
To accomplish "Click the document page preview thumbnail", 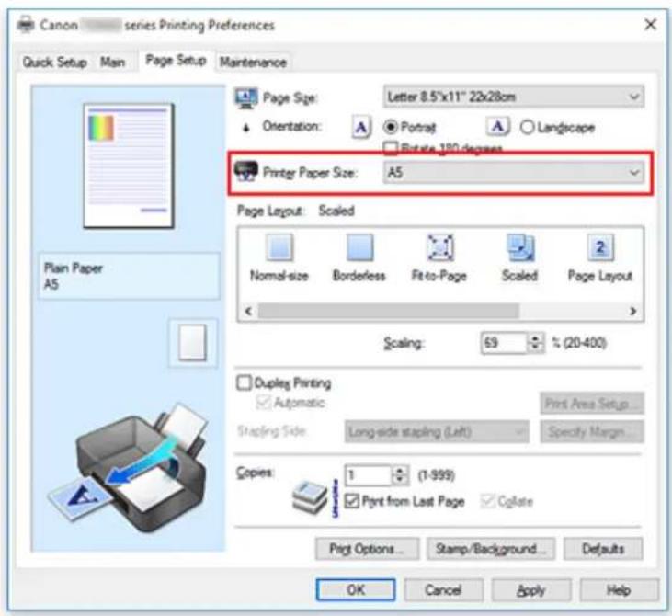I will click(129, 165).
